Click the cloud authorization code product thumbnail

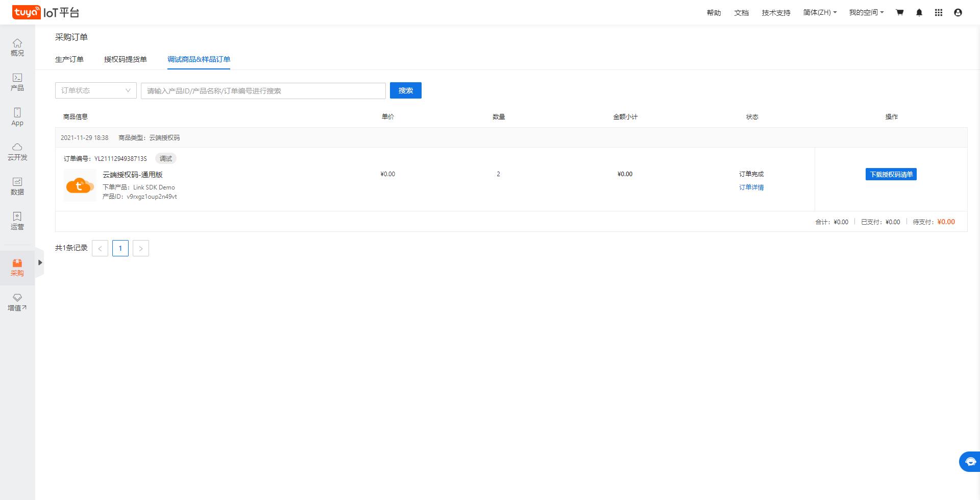[80, 185]
